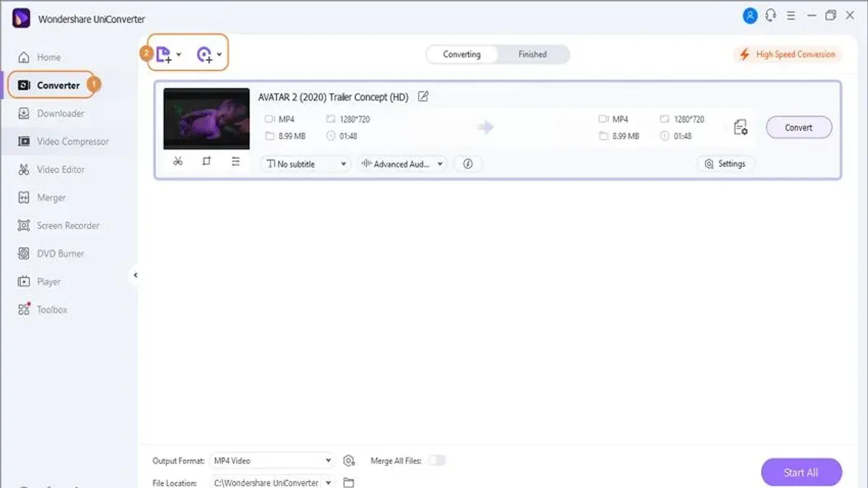The height and width of the screenshot is (488, 868).
Task: Open the No subtitle dropdown
Action: pyautogui.click(x=305, y=164)
